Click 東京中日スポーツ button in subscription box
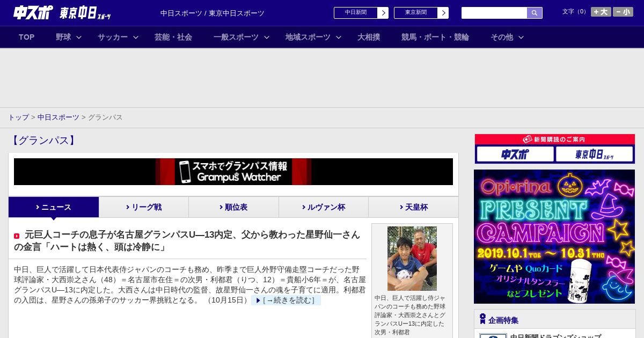The image size is (644, 338). click(595, 155)
